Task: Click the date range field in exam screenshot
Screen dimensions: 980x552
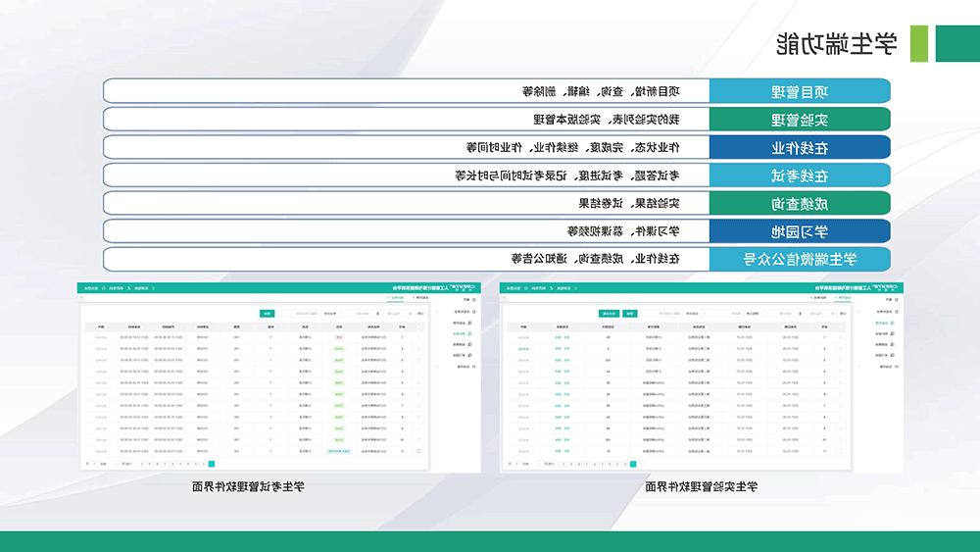Action: (376, 313)
